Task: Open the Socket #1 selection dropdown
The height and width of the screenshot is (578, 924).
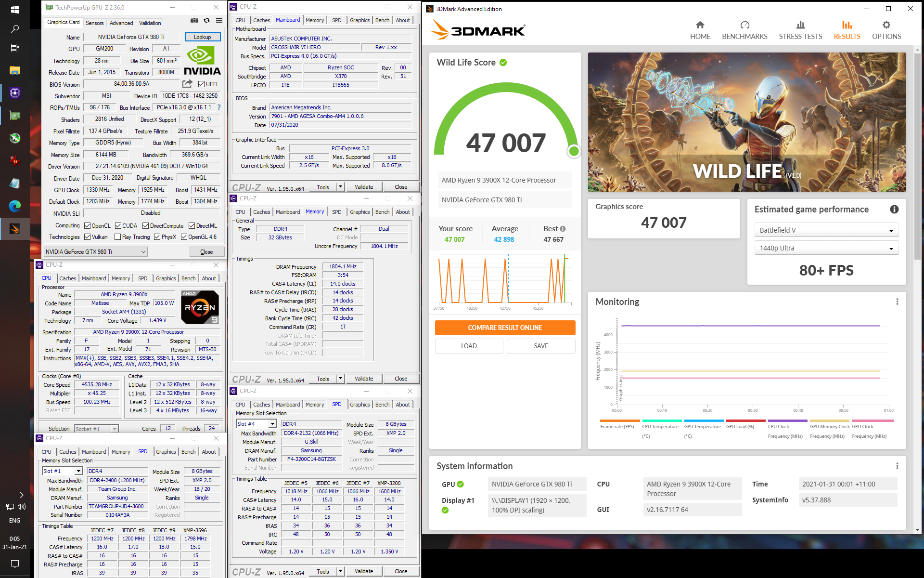Action: click(x=96, y=429)
